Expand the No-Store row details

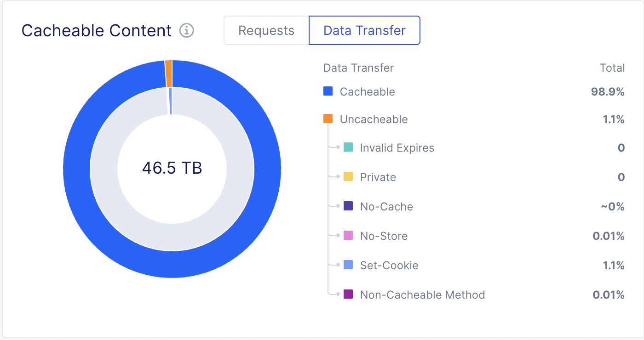point(384,236)
